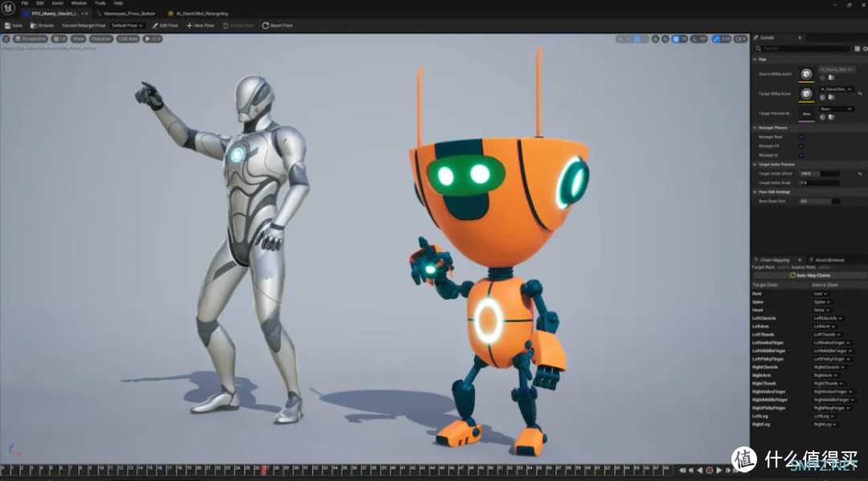This screenshot has width=868, height=481.
Task: Use selected asset for Target Preview Mesh
Action: click(x=822, y=117)
